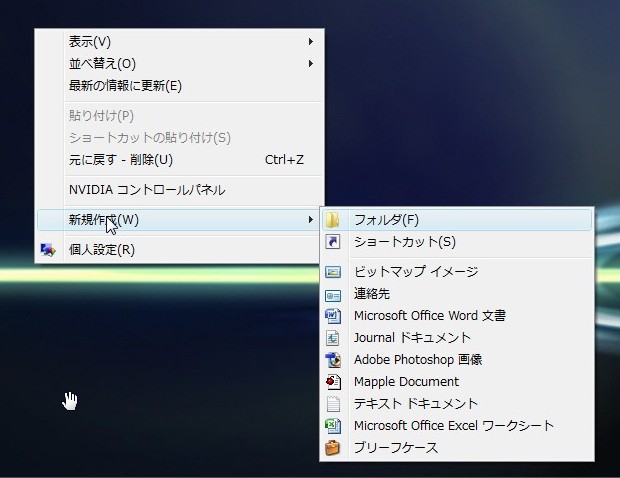Click the folder icon beside フォルダ(F)
Image resolution: width=620 pixels, height=478 pixels.
tap(333, 220)
